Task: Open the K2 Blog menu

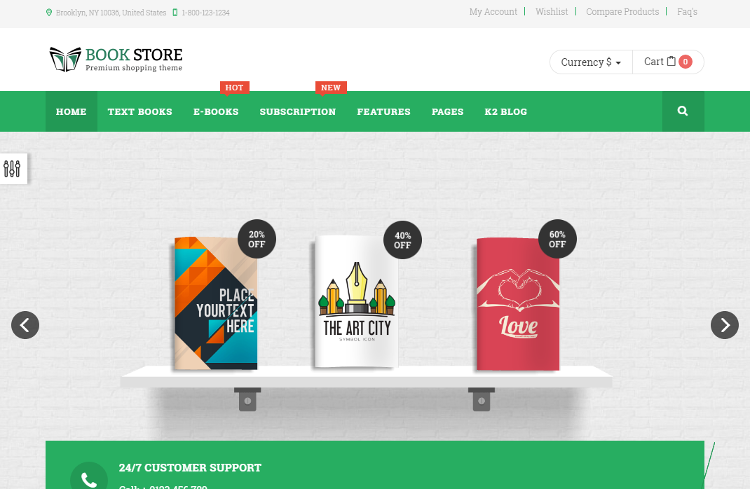Action: coord(506,111)
